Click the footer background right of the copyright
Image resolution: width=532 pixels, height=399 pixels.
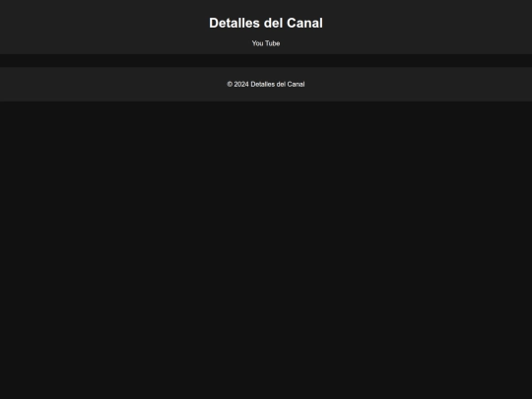(419, 84)
